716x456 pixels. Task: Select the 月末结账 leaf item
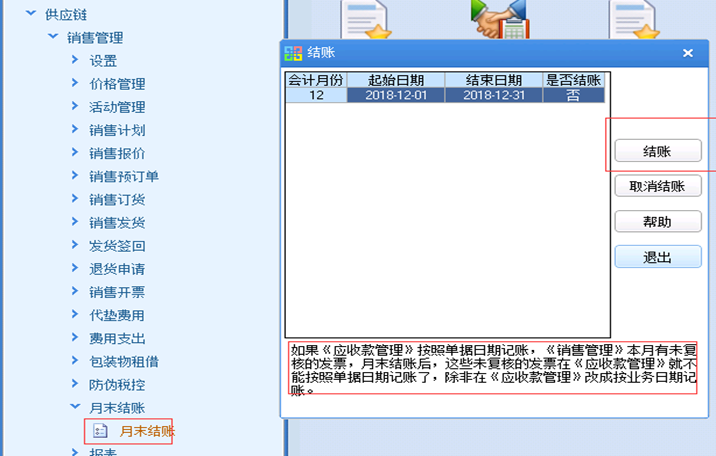tap(146, 431)
